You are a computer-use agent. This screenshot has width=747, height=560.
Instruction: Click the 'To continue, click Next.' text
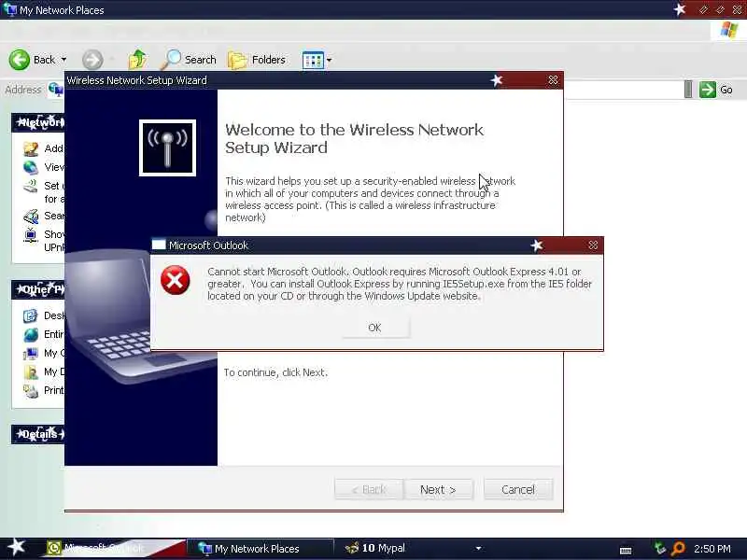click(x=275, y=372)
